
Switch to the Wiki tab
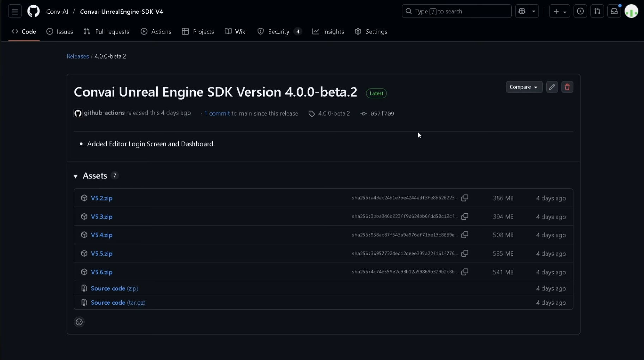pyautogui.click(x=236, y=32)
